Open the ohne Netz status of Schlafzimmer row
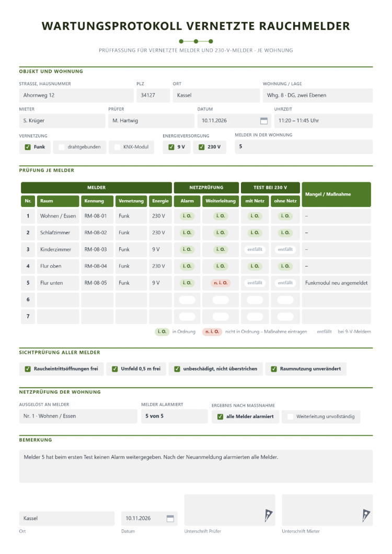Image resolution: width=392 pixels, height=554 pixels. (x=285, y=233)
